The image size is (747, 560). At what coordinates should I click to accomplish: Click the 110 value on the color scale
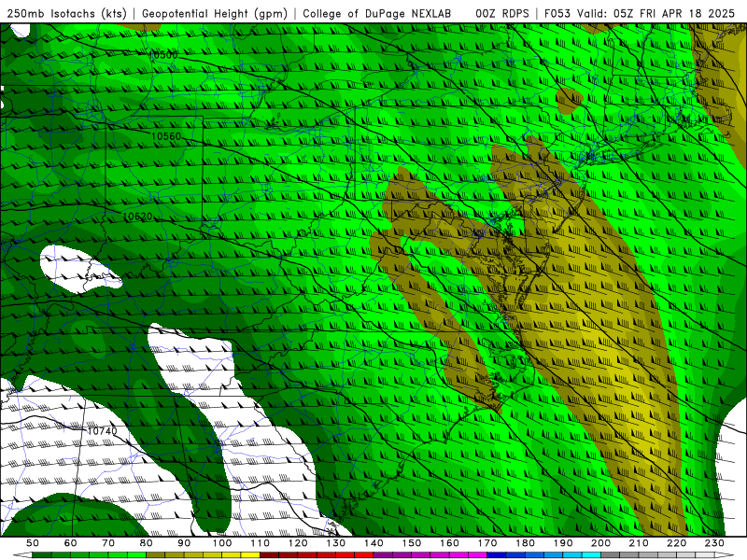click(261, 543)
